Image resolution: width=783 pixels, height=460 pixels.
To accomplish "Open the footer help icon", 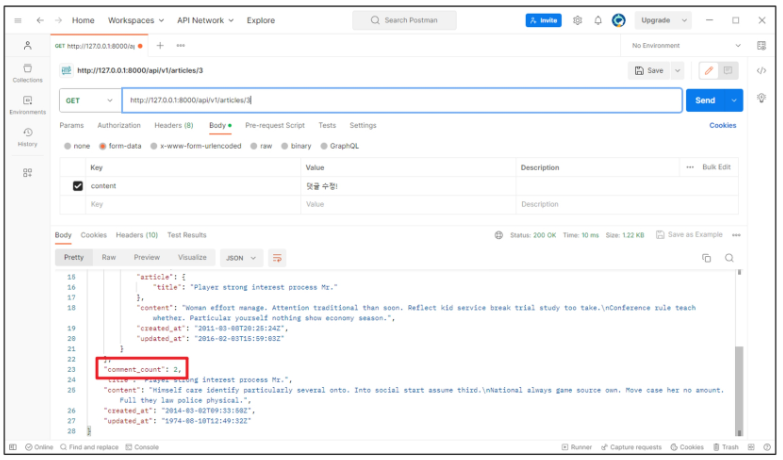I will (767, 447).
